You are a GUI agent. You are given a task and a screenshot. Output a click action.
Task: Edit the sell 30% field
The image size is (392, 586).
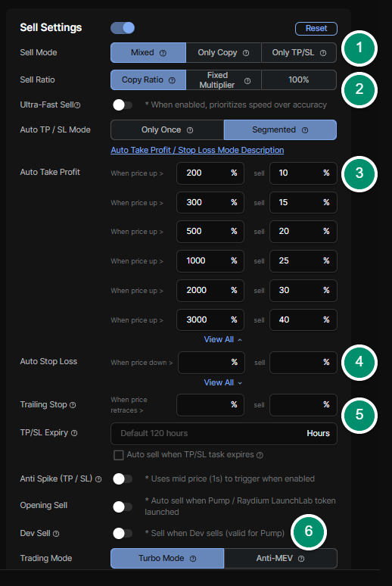[303, 291]
